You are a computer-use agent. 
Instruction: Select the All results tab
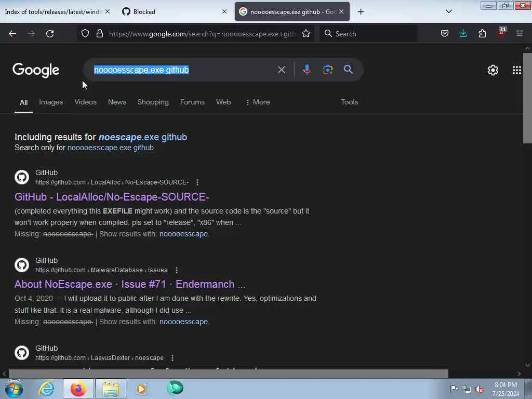tap(23, 102)
